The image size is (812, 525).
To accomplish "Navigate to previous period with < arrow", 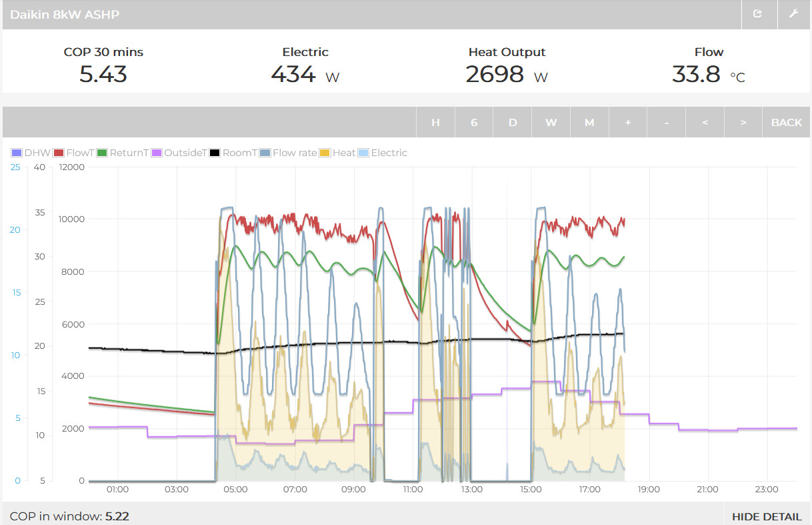I will click(705, 121).
